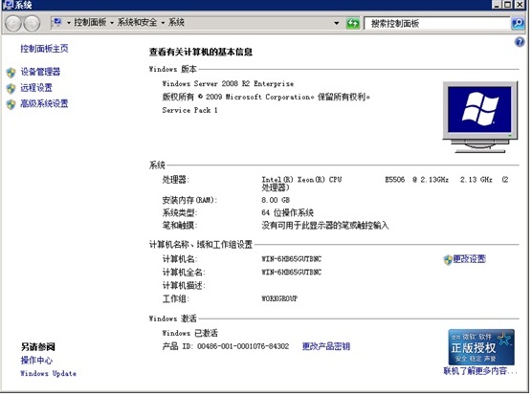Screen dimensions: 532x396
Task: Expand dropdown arrow after 系统和安全 breadcrumb
Action: pos(163,23)
